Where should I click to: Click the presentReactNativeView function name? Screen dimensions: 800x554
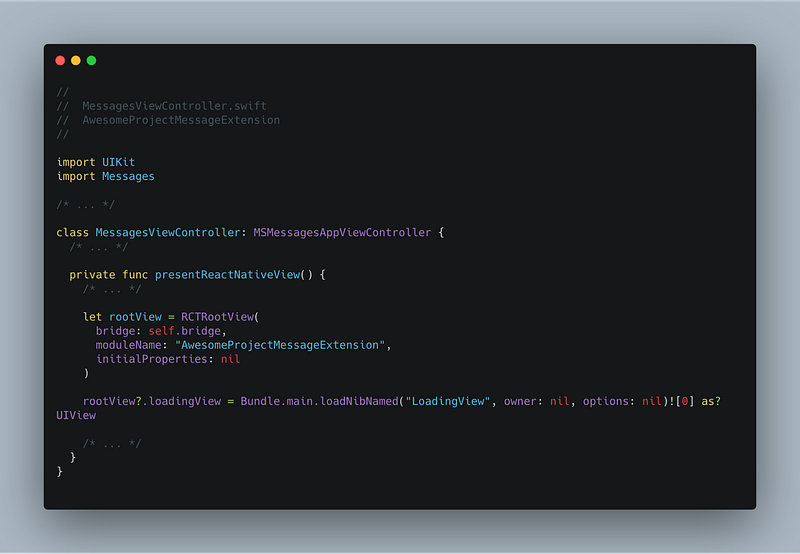click(227, 275)
